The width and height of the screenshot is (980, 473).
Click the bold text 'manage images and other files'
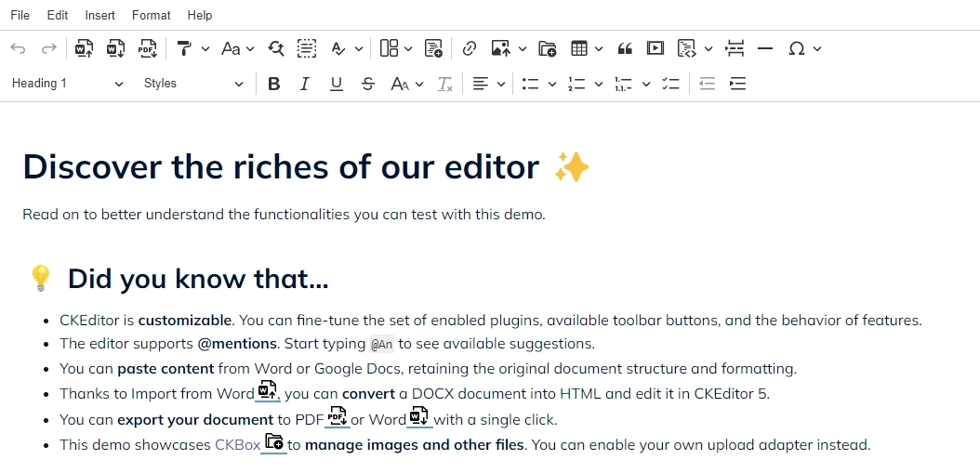415,445
